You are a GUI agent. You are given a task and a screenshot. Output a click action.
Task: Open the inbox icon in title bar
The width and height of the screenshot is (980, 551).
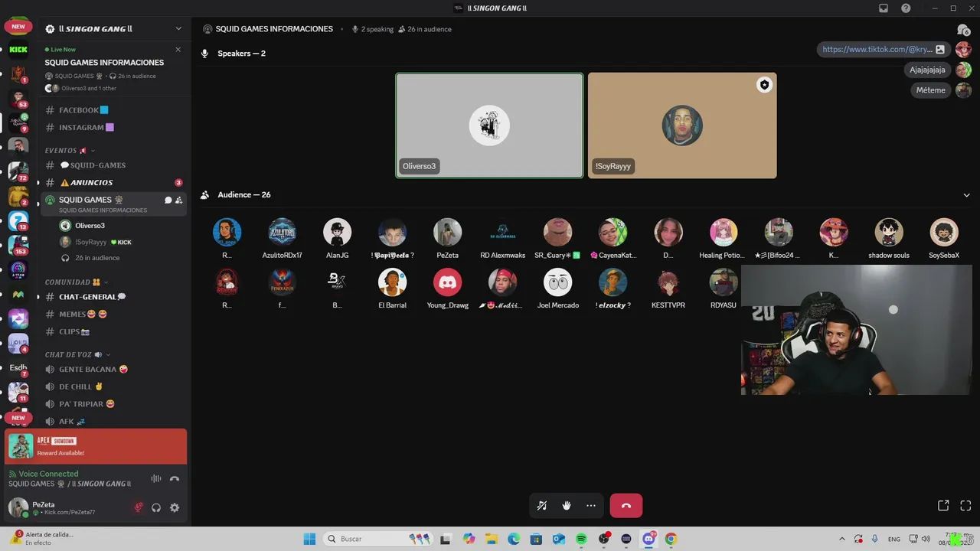(884, 8)
